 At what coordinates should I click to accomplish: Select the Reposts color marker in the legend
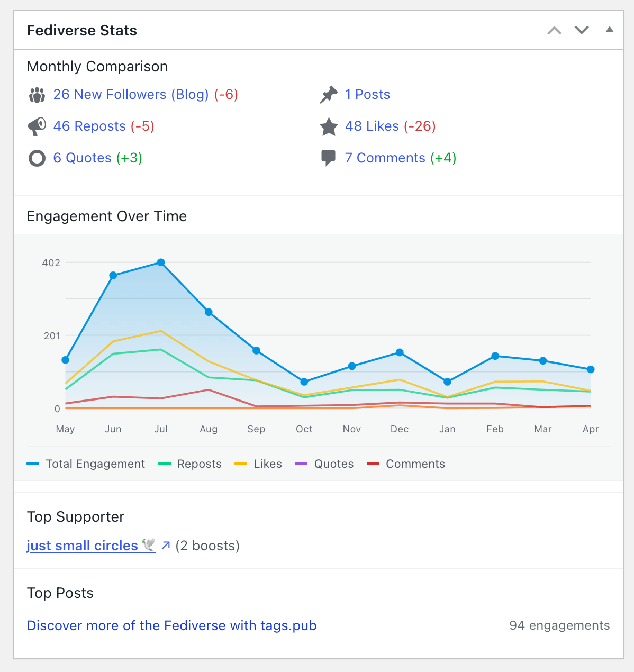[164, 463]
